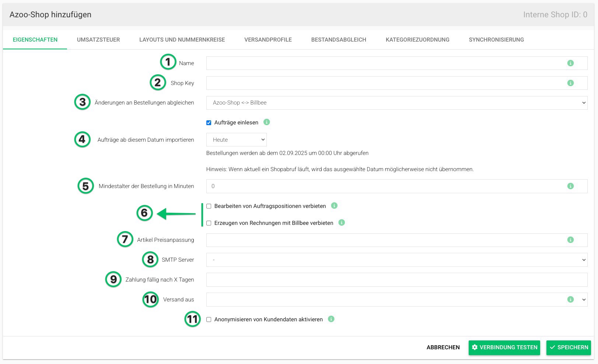Show info for Erzeugen von Rechnungen verbieten
Viewport: 598px width, 364px height.
(x=342, y=223)
